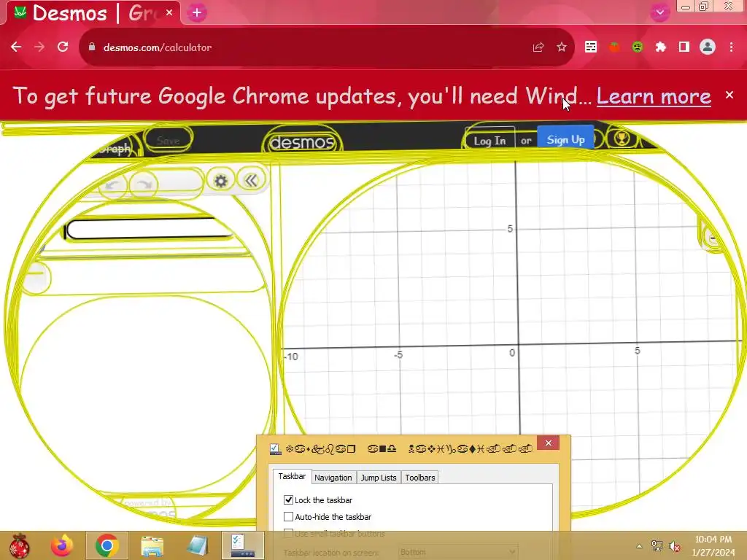Close the taskbar properties dialog

point(549,443)
